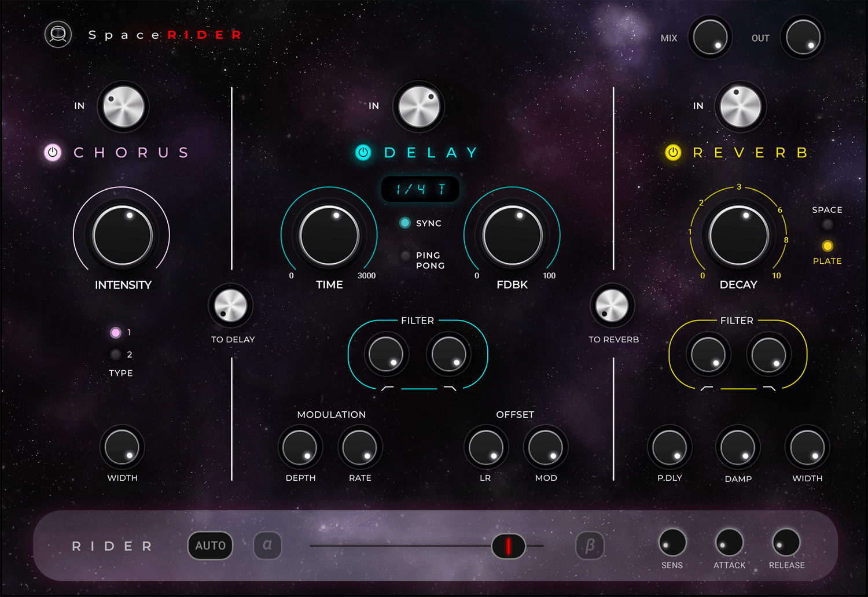
Task: Select the alpha button in the Rider bar
Action: click(x=267, y=545)
